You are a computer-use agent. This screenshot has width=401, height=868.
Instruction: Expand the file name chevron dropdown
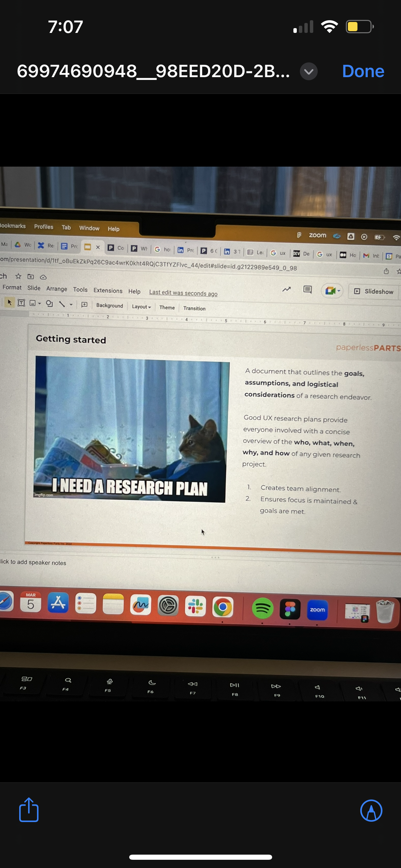tap(308, 71)
